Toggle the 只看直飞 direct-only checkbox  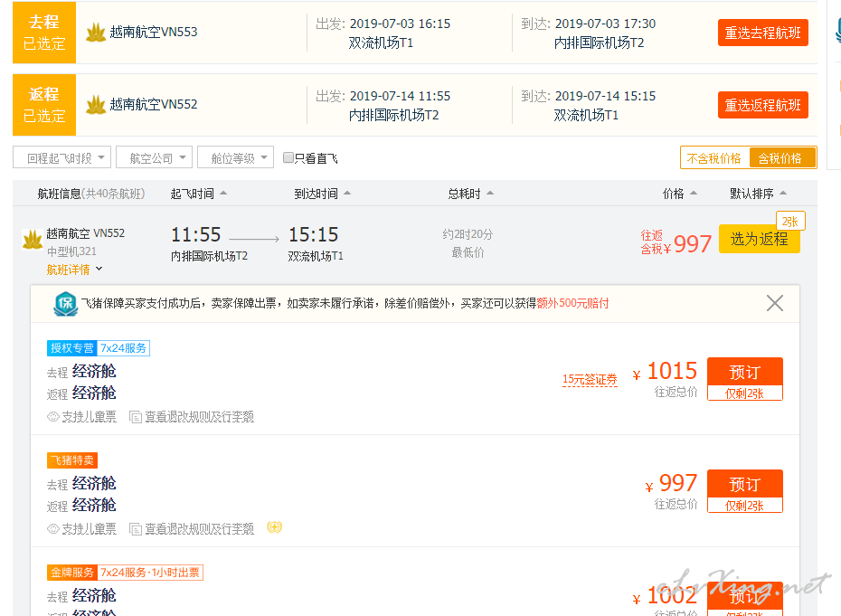(288, 157)
